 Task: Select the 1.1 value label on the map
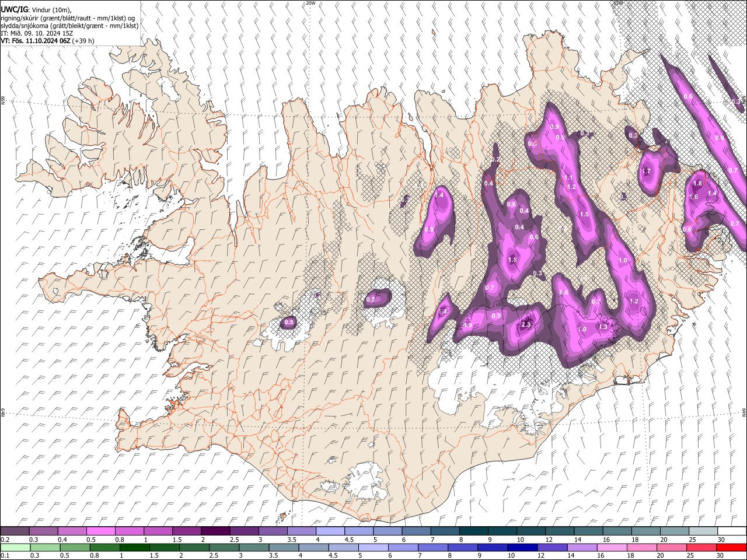569,178
